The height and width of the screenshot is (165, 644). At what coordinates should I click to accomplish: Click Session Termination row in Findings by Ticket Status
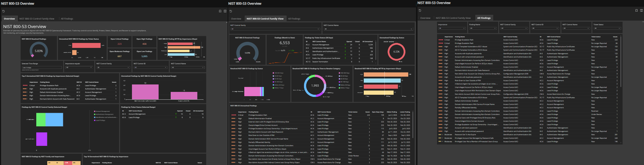tap(340, 62)
